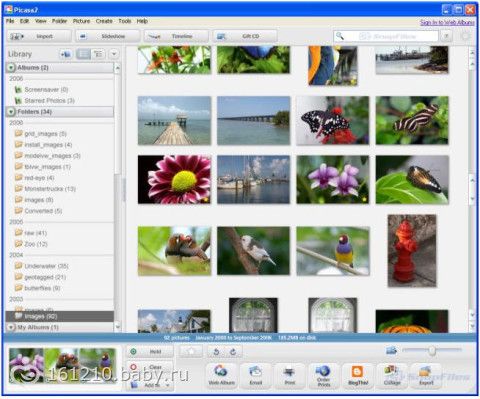
Task: Start the Slideshow
Action: 108,36
